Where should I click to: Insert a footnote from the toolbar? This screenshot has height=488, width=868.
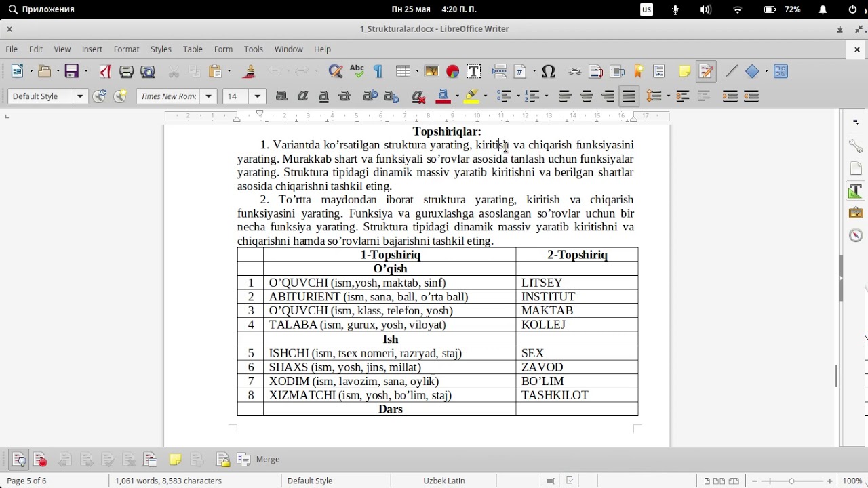(596, 71)
